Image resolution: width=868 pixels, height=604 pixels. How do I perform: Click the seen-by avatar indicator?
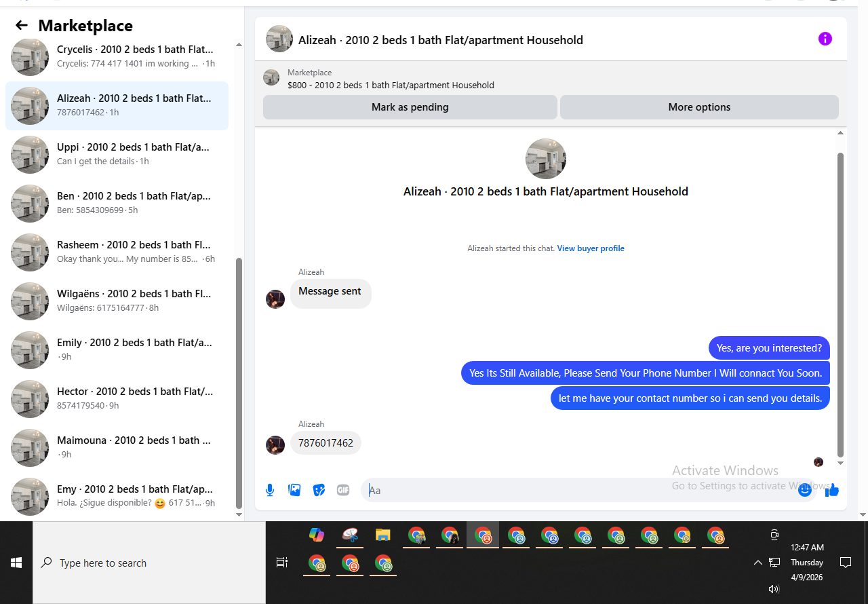click(x=818, y=462)
